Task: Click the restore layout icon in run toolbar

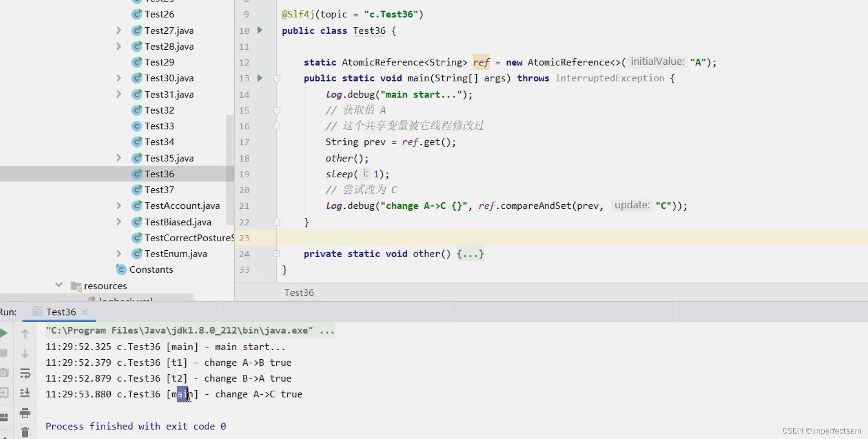Action: 4,417
